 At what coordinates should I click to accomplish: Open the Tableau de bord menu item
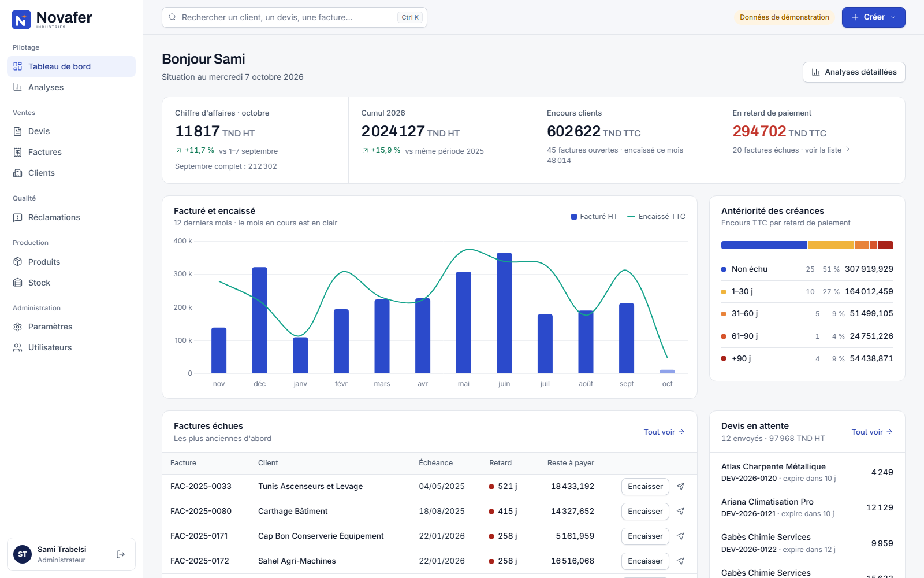pyautogui.click(x=71, y=66)
